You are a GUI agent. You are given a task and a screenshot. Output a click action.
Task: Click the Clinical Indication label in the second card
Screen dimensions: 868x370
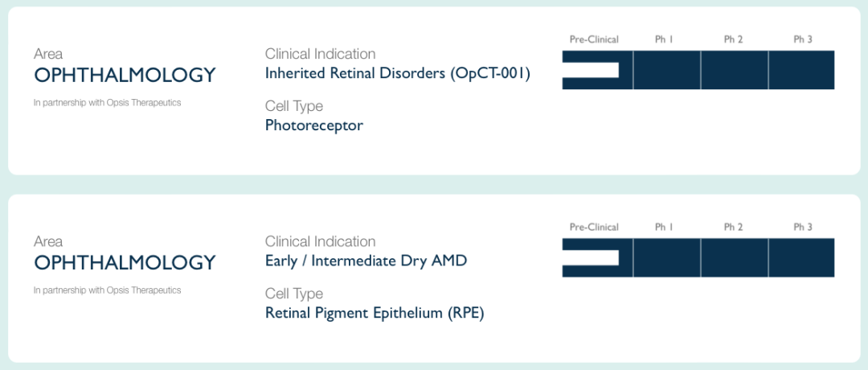tap(321, 241)
